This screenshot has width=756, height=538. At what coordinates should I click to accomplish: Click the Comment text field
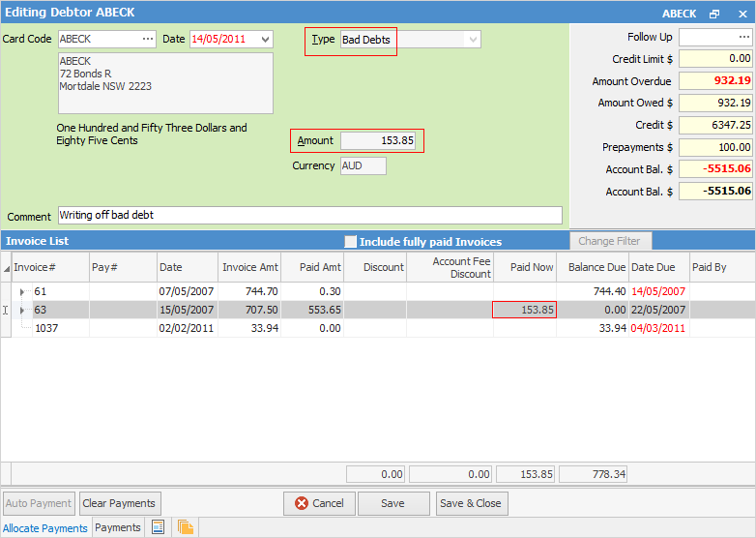(309, 215)
